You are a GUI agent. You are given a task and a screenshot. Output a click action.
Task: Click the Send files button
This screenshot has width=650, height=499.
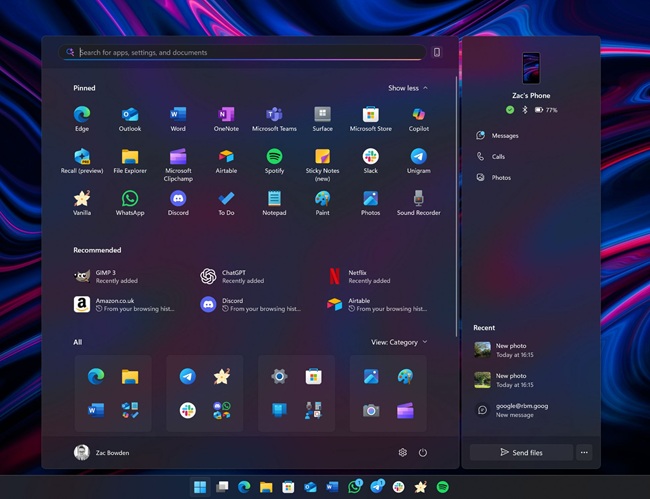(521, 453)
